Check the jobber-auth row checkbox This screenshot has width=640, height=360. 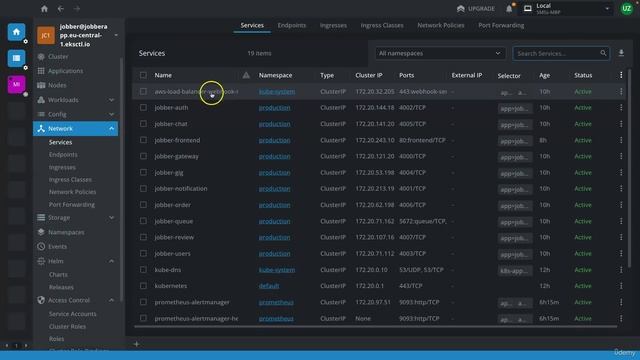coord(143,107)
